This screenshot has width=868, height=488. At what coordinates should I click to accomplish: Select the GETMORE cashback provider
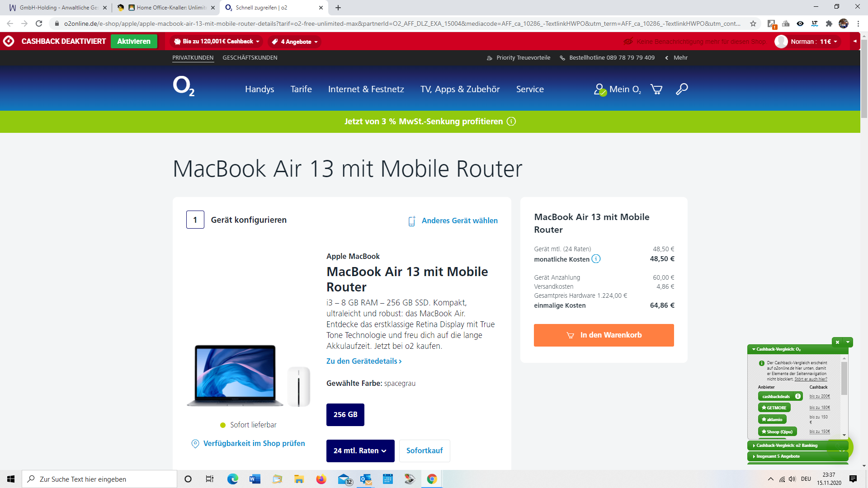[774, 408]
